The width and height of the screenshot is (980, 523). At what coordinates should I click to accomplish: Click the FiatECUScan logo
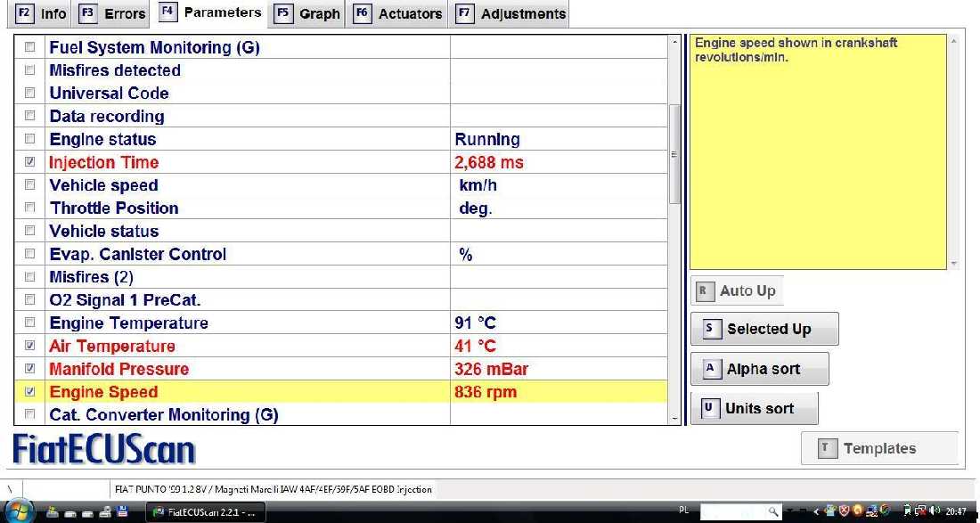(x=103, y=449)
